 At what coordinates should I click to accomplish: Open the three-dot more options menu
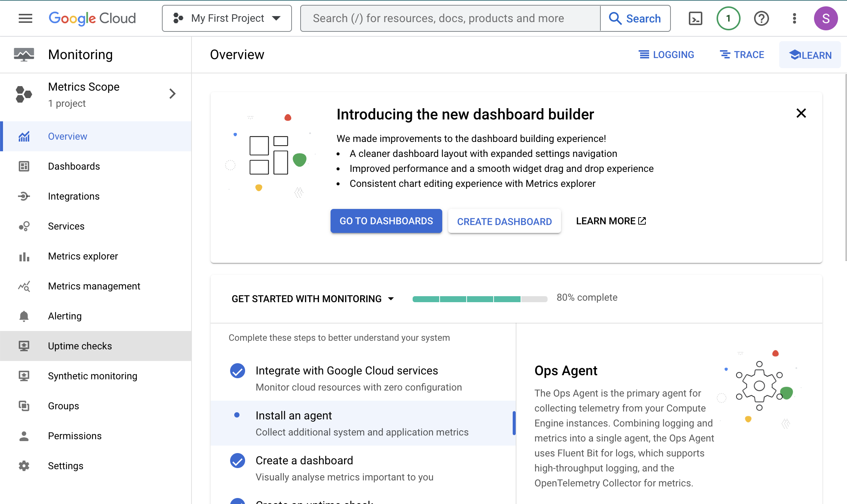(x=794, y=18)
